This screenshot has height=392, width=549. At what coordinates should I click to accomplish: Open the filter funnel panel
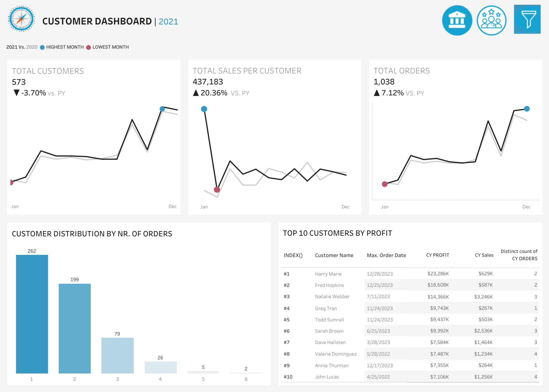tap(527, 19)
